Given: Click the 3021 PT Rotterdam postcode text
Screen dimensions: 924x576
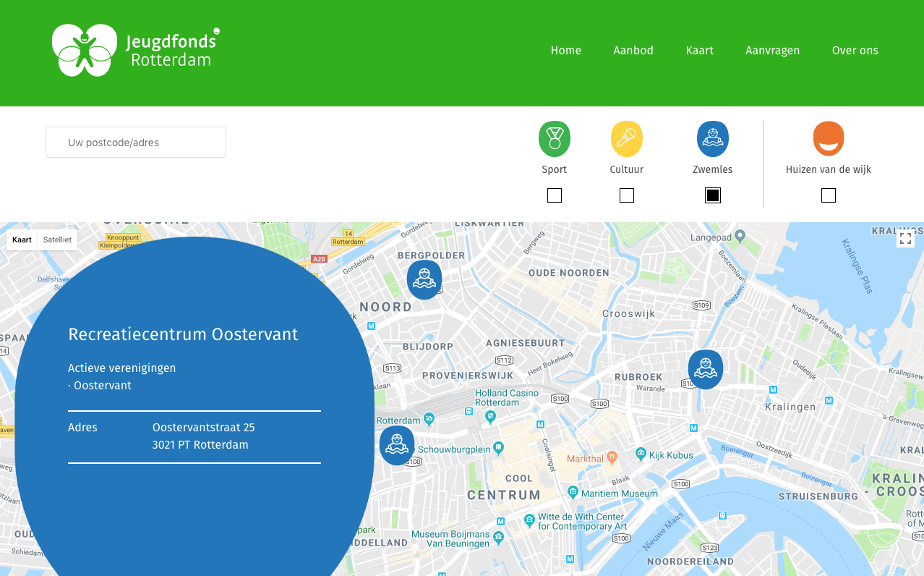Looking at the screenshot, I should click(200, 445).
